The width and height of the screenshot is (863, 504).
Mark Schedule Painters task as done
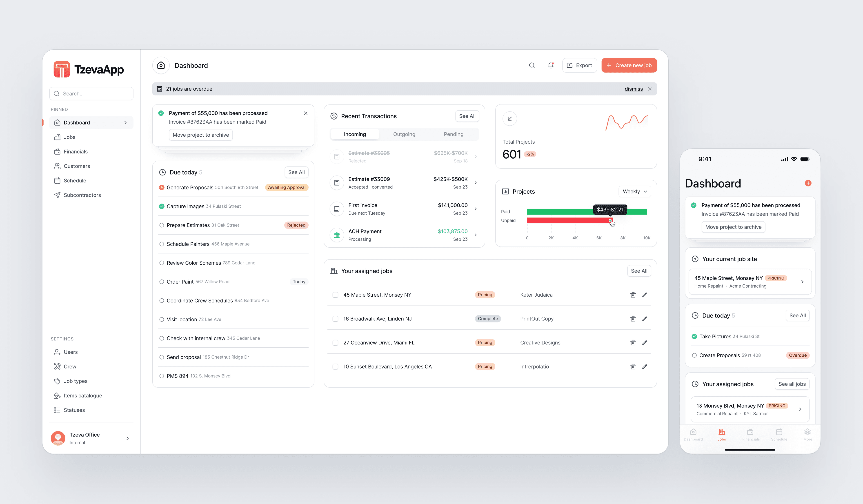point(162,244)
